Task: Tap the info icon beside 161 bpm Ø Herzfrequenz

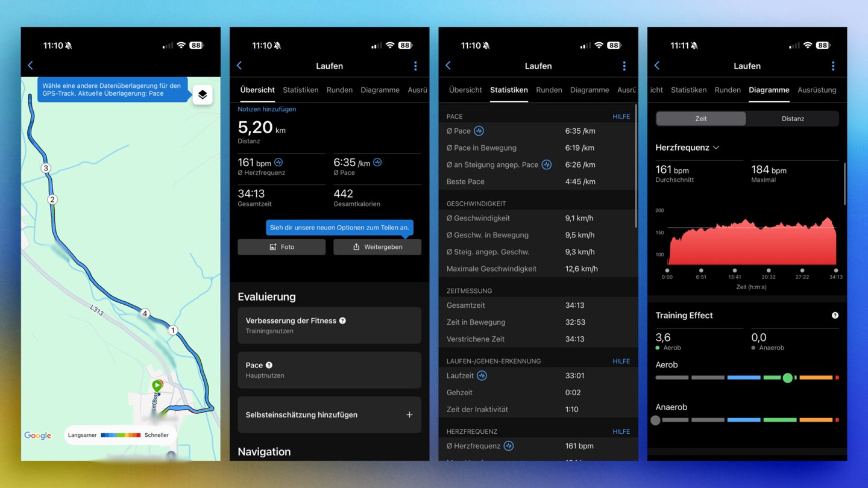Action: click(278, 163)
